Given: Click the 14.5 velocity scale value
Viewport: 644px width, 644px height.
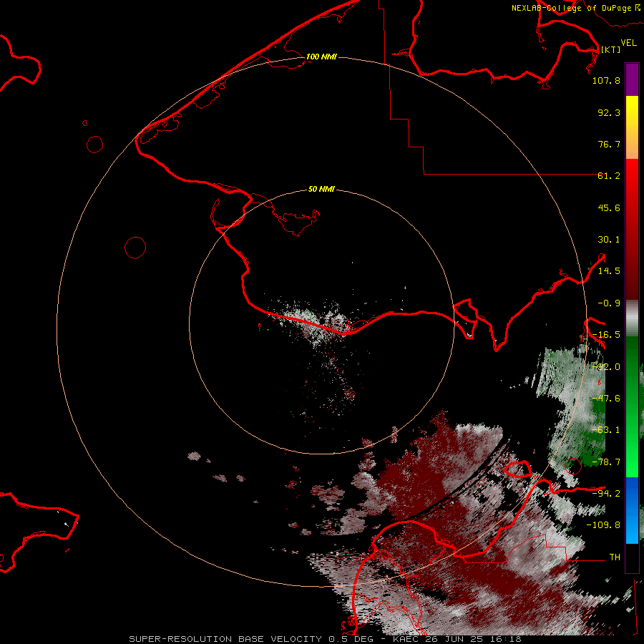Looking at the screenshot, I should pyautogui.click(x=609, y=271).
